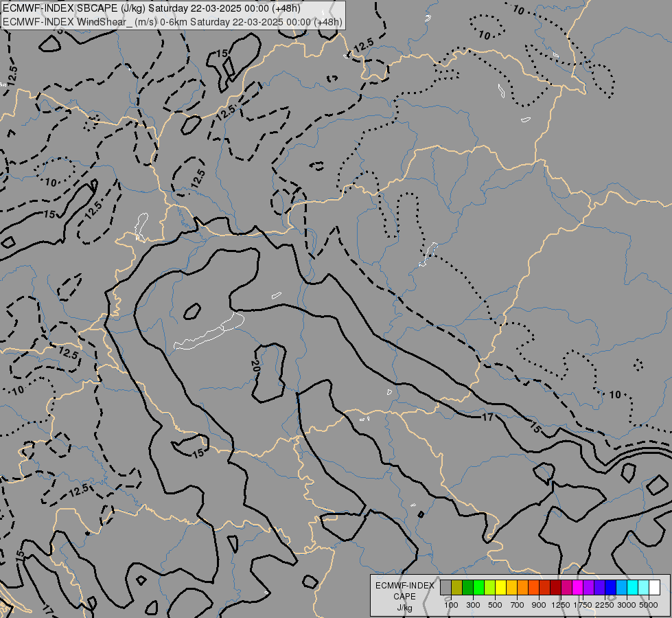Click the 20 contour label on the map
The image size is (672, 618).
tap(255, 366)
